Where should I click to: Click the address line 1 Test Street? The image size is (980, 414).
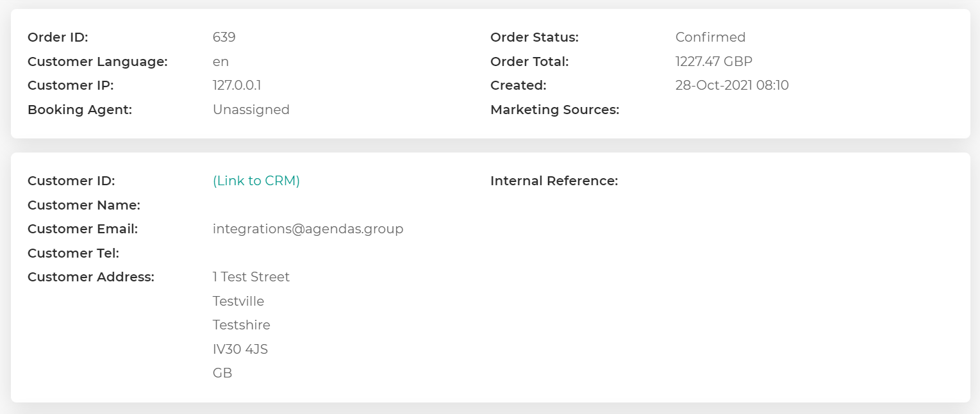[x=251, y=277]
